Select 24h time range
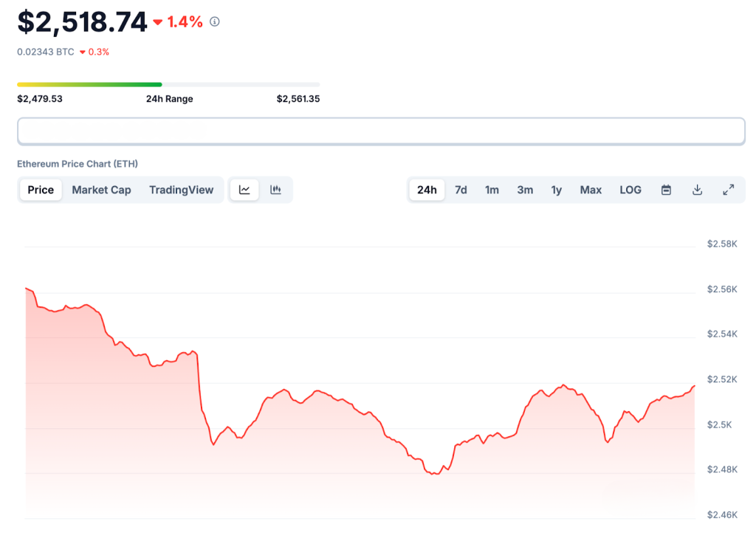756x541 pixels. (427, 190)
